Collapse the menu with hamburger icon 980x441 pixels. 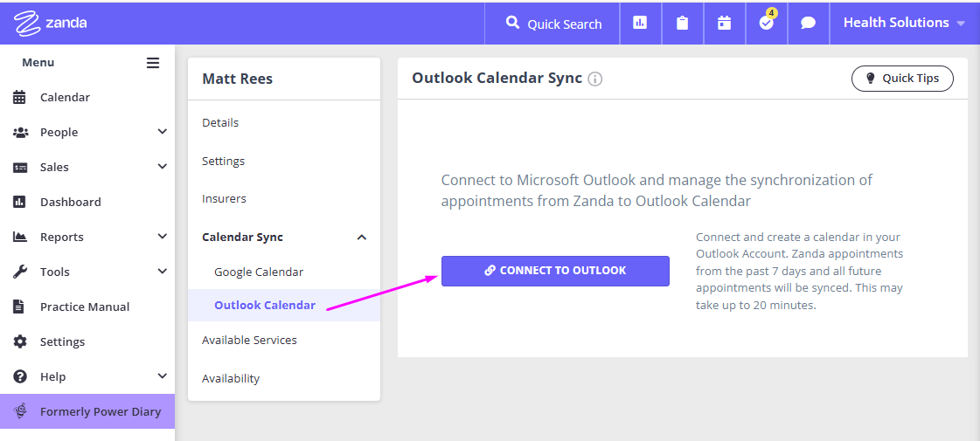pyautogui.click(x=153, y=63)
